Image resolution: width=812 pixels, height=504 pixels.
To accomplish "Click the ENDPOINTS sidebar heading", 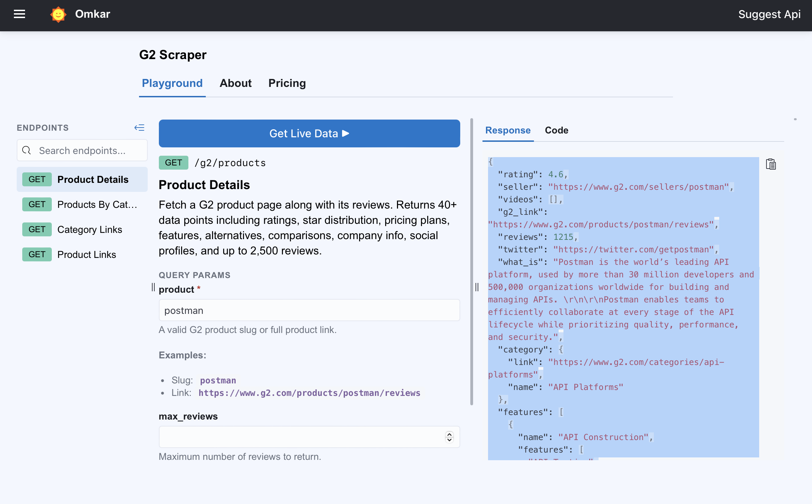I will tap(43, 128).
